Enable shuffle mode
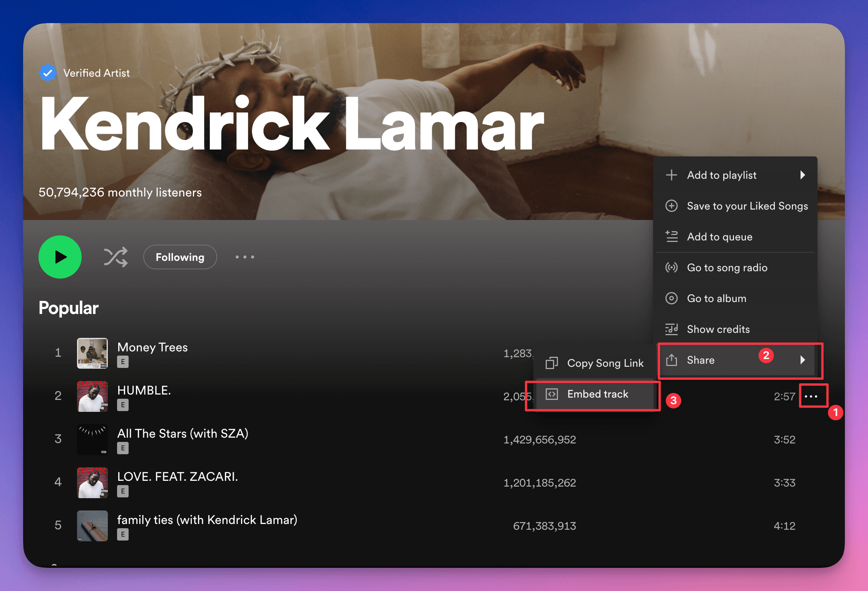 116,257
